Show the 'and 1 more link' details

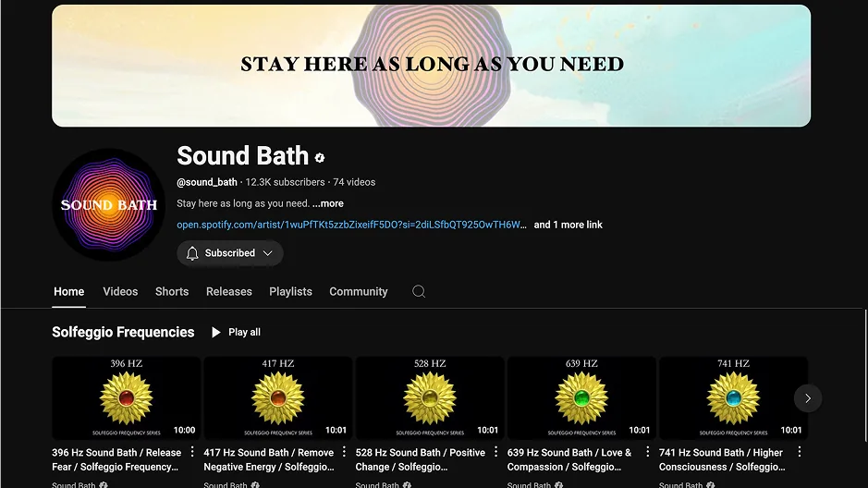tap(568, 225)
